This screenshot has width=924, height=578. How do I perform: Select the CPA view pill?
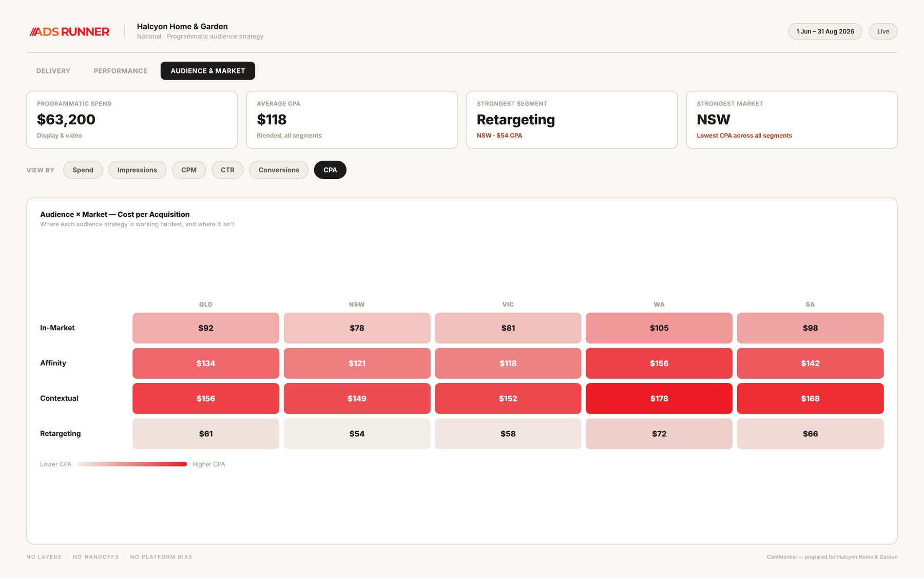pos(330,170)
